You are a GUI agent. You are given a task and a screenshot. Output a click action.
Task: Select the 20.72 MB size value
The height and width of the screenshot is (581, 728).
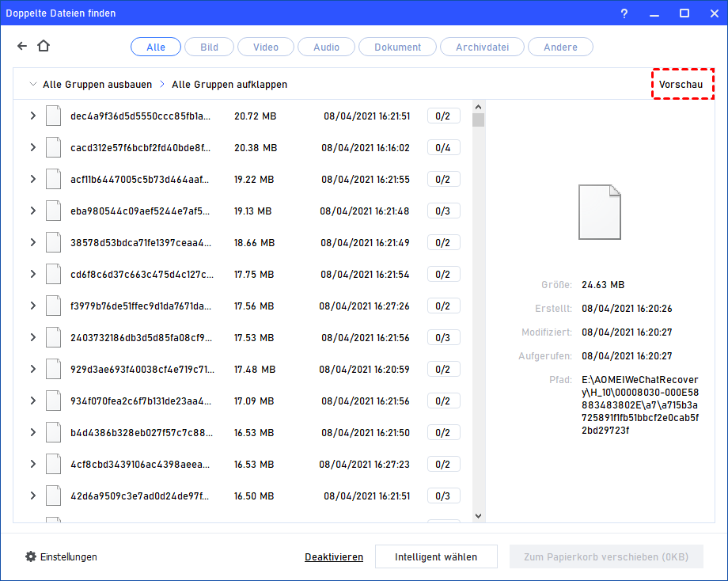(256, 116)
